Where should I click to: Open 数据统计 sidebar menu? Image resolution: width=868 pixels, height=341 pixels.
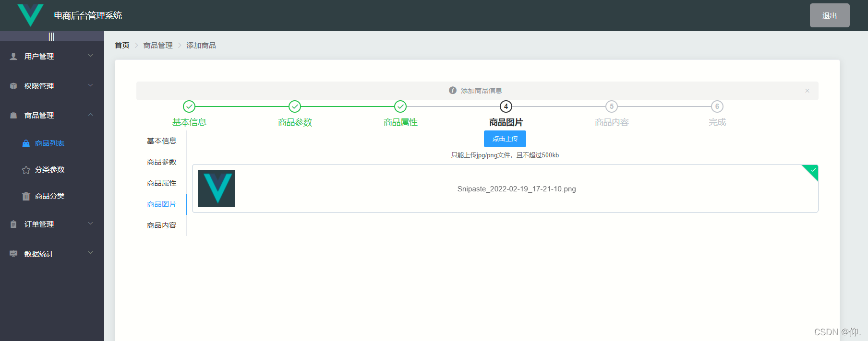(x=52, y=254)
